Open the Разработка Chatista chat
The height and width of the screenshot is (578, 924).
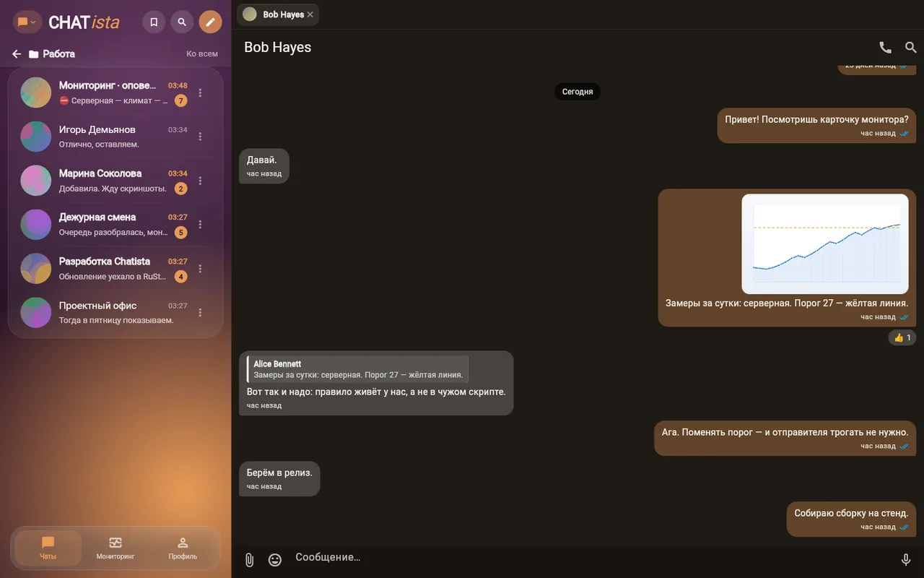[115, 269]
